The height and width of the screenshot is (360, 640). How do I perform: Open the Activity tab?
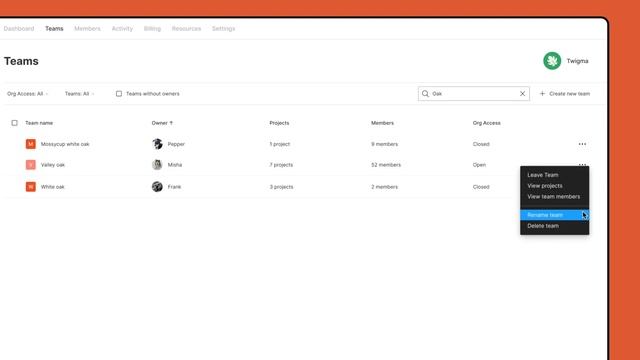pos(122,29)
